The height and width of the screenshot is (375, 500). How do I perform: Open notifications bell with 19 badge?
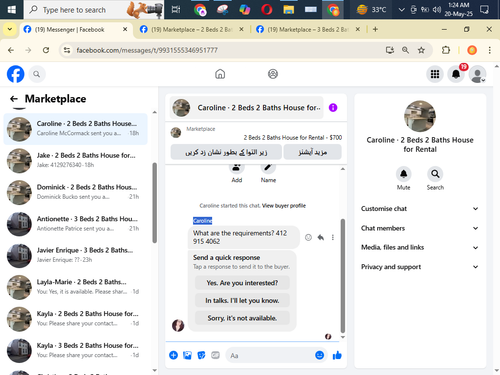pyautogui.click(x=456, y=74)
